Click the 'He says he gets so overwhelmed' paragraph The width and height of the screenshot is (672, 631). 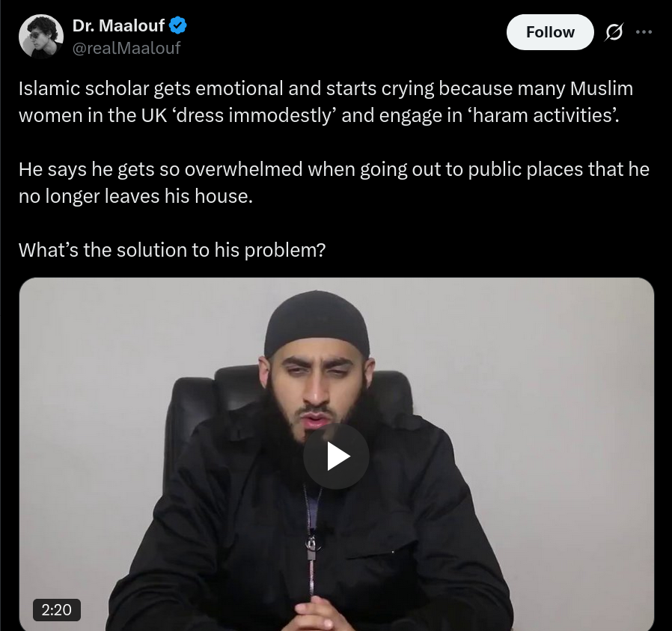[334, 183]
